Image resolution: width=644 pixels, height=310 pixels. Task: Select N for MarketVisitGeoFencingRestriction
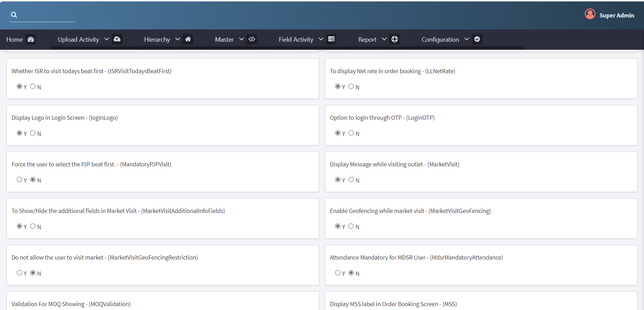click(33, 273)
